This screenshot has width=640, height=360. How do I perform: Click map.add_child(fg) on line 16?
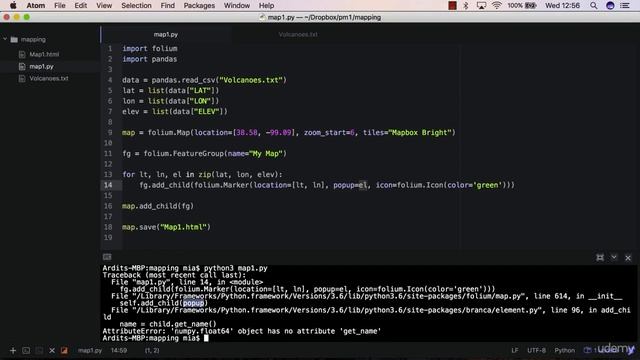(x=158, y=206)
